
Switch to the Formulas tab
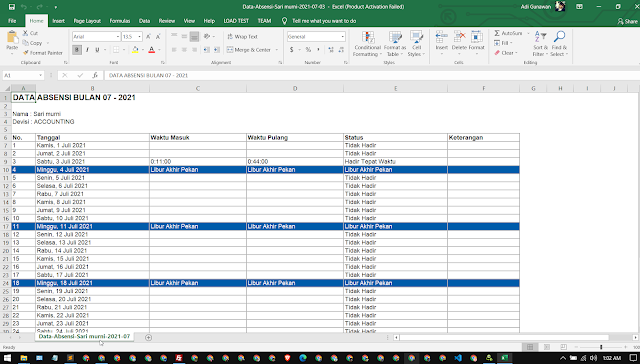120,21
